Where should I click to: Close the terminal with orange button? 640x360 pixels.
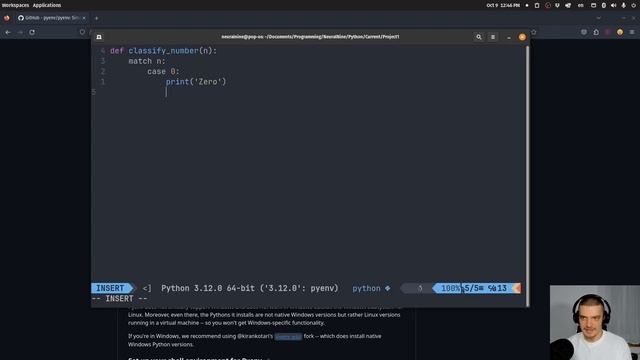point(522,37)
